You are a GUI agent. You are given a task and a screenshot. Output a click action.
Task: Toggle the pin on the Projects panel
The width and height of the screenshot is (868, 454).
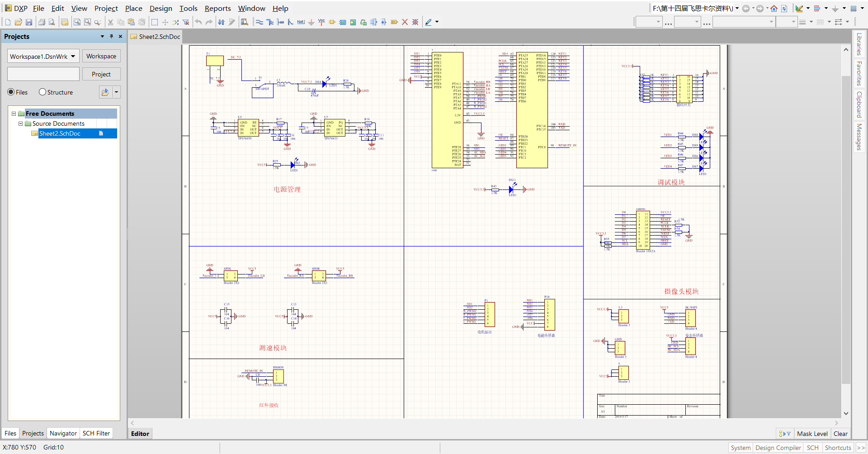pyautogui.click(x=111, y=37)
